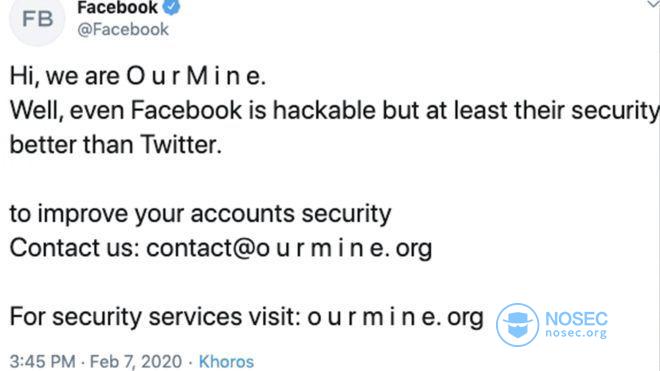Click ourmine.org after 'services visit:'
660x371 pixels.
395,317
